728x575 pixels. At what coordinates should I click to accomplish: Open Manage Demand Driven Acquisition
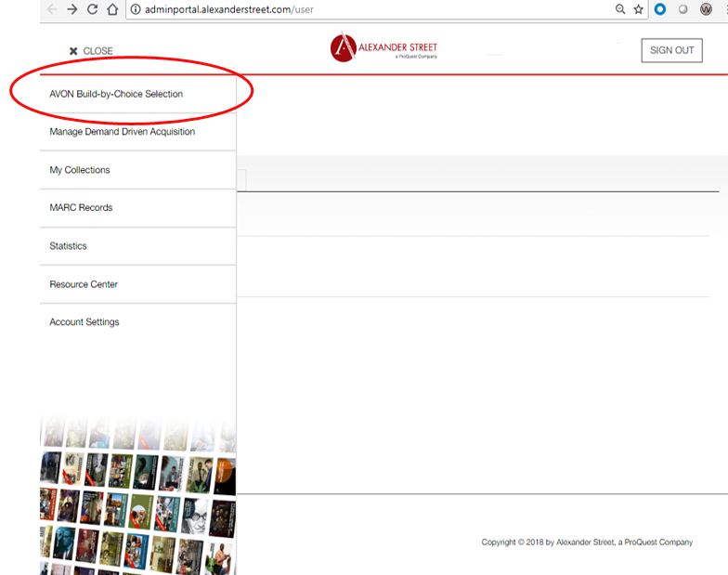pyautogui.click(x=122, y=132)
